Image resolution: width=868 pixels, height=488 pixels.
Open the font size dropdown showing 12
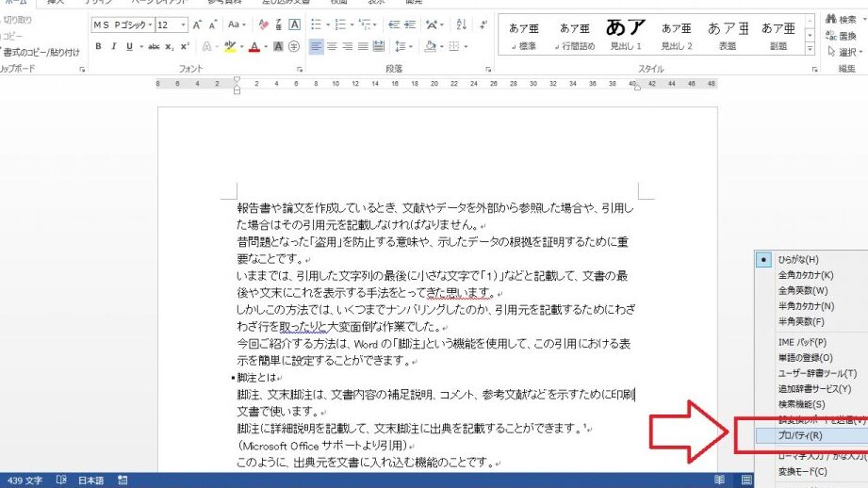pyautogui.click(x=183, y=24)
